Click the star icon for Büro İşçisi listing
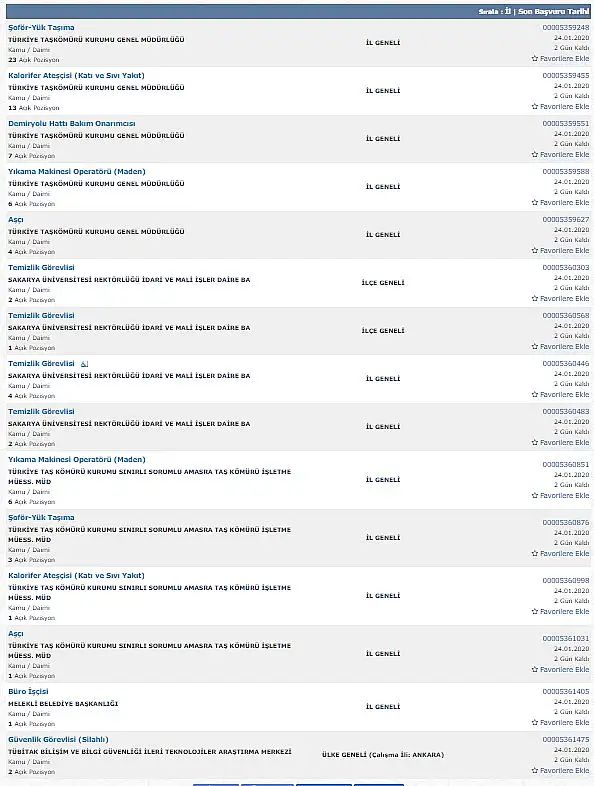 click(x=534, y=723)
